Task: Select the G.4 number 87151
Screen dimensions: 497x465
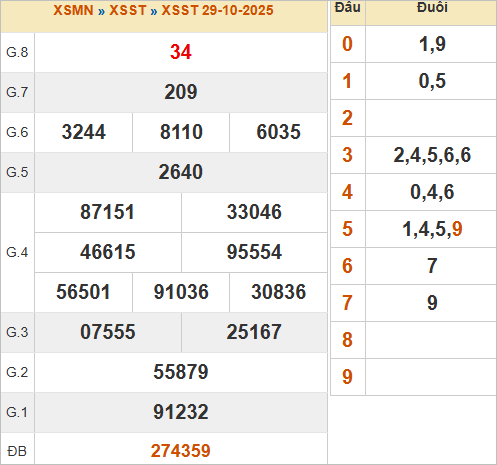Action: click(107, 212)
